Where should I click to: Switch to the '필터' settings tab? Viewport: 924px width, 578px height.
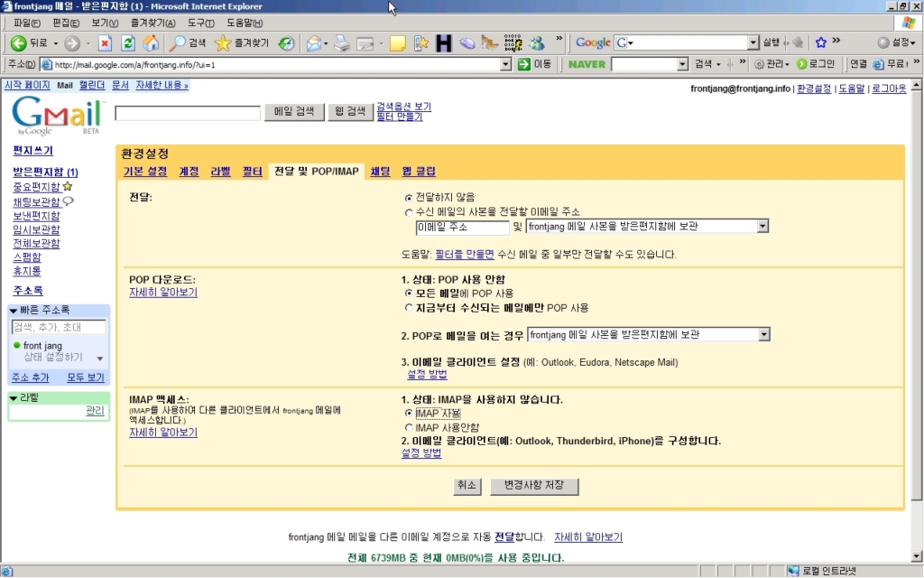pos(253,172)
